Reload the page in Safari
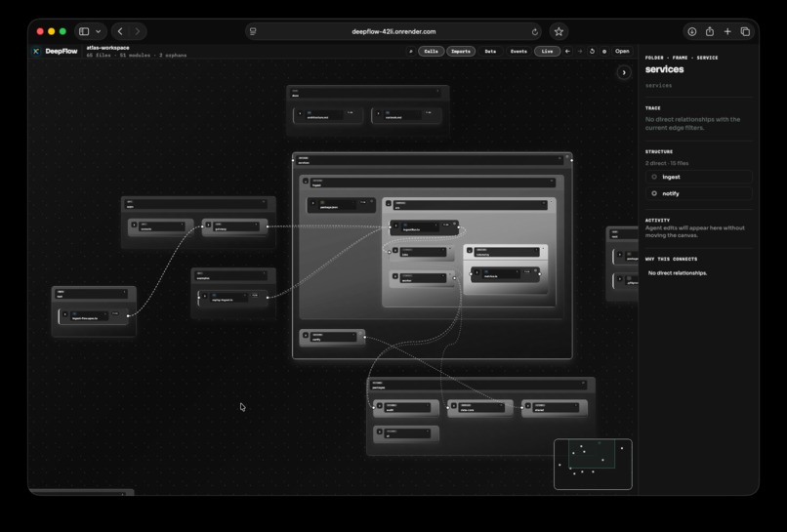 tap(534, 31)
